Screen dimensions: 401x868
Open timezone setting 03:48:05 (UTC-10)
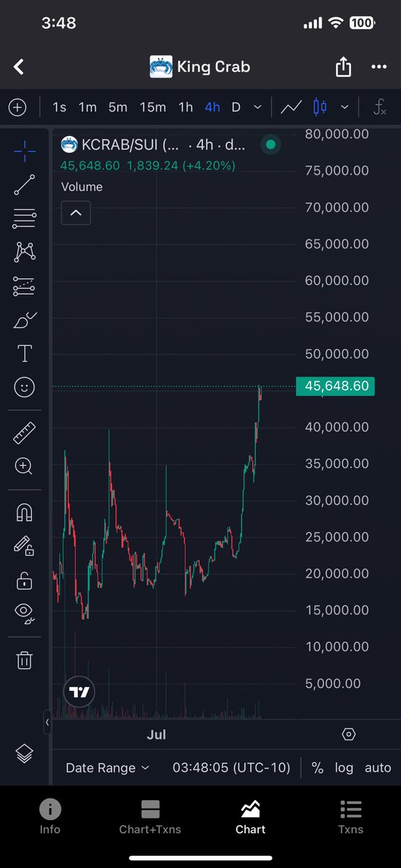231,767
